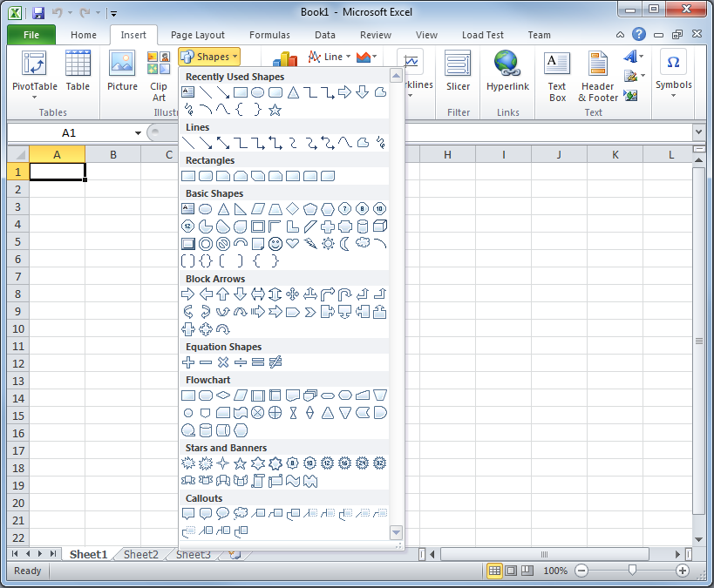The height and width of the screenshot is (588, 714).
Task: Open the Formulas ribbon tab
Action: [269, 35]
